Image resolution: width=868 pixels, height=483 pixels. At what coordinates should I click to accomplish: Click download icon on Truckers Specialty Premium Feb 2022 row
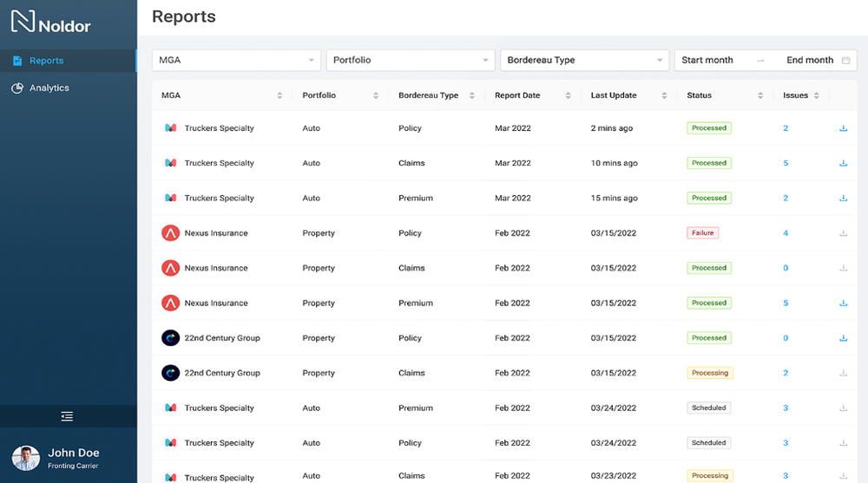843,408
